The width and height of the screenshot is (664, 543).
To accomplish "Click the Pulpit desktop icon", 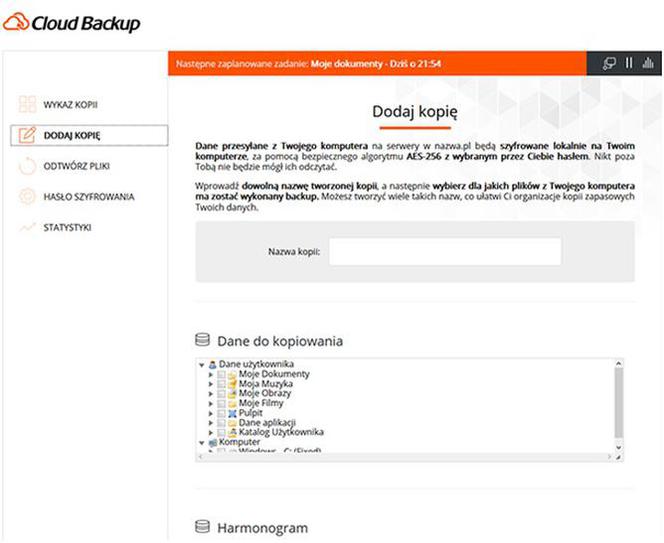I will 232,413.
